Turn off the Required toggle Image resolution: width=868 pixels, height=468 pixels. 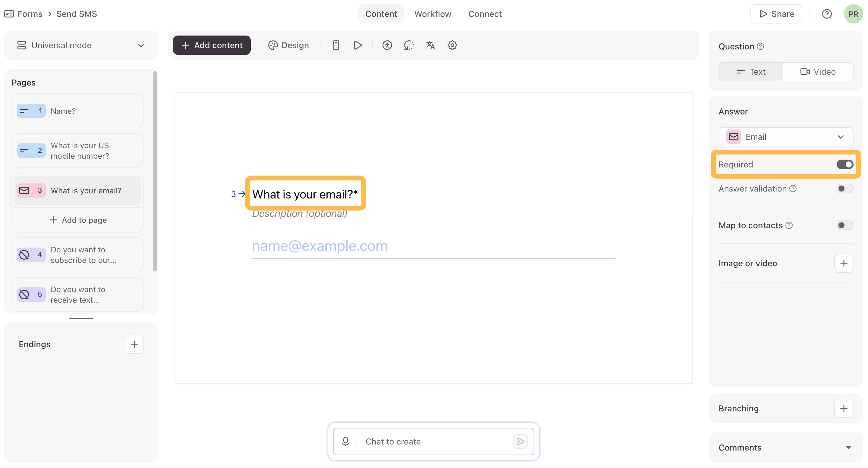tap(844, 164)
